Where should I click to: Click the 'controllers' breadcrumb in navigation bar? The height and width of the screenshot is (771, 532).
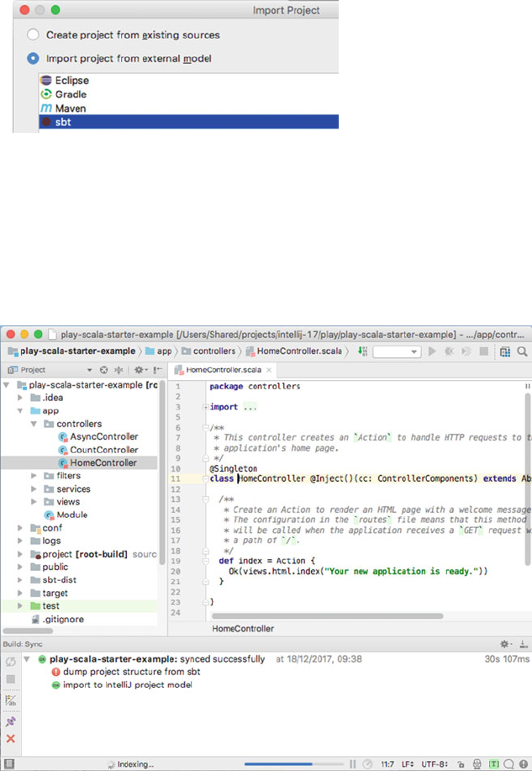tap(208, 351)
